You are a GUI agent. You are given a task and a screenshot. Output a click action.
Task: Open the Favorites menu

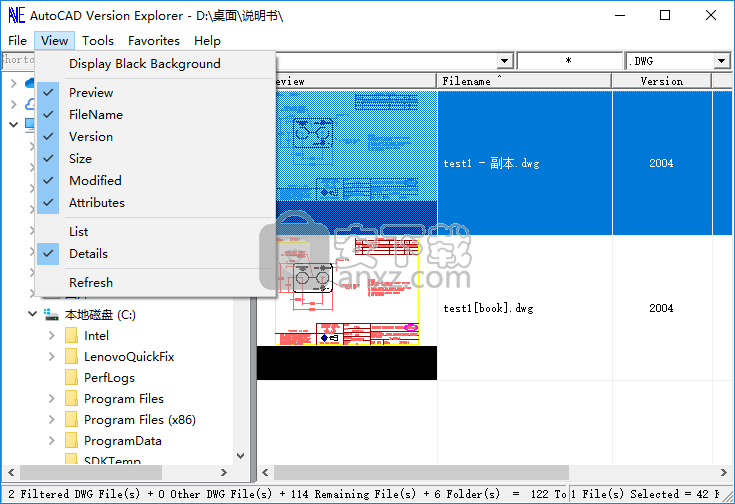point(154,41)
